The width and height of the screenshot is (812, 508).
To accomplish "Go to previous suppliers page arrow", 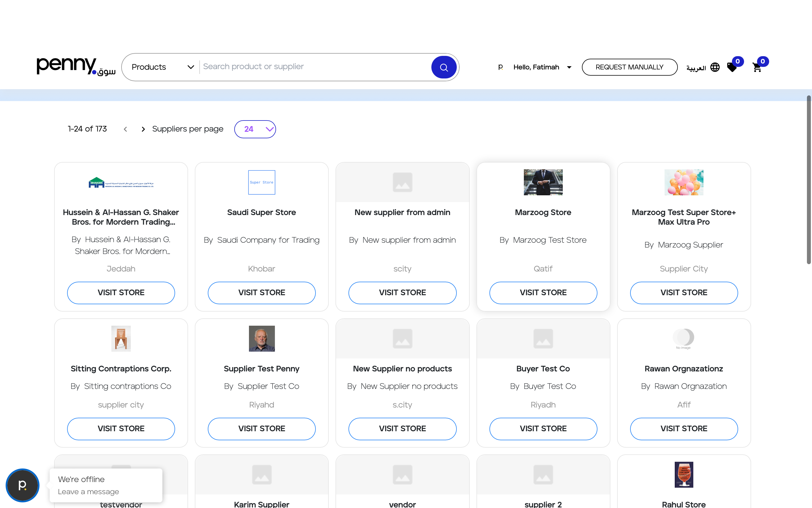I will click(x=125, y=129).
